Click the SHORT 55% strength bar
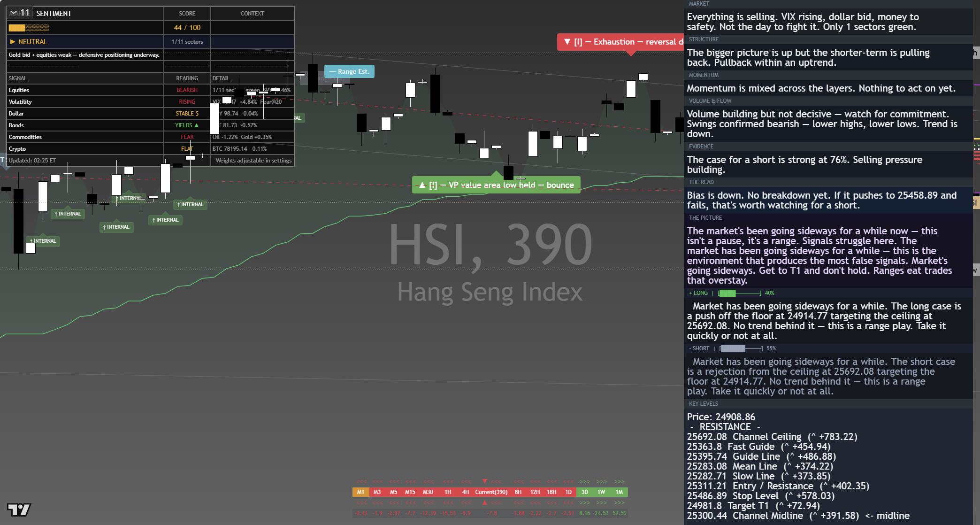This screenshot has height=525, width=980. pyautogui.click(x=742, y=348)
